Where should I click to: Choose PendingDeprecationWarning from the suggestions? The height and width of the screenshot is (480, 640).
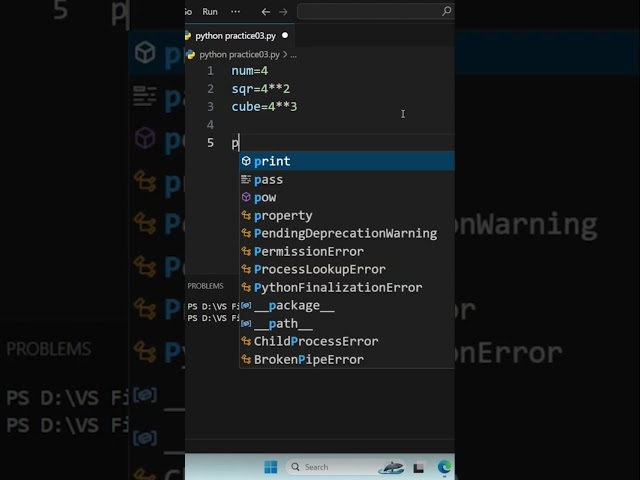pos(347,233)
